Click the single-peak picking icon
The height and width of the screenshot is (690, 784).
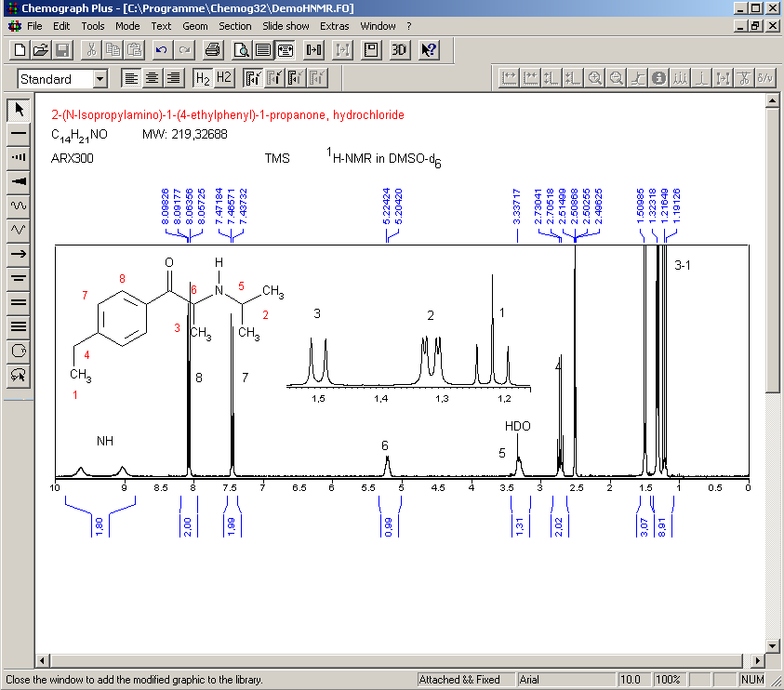702,78
